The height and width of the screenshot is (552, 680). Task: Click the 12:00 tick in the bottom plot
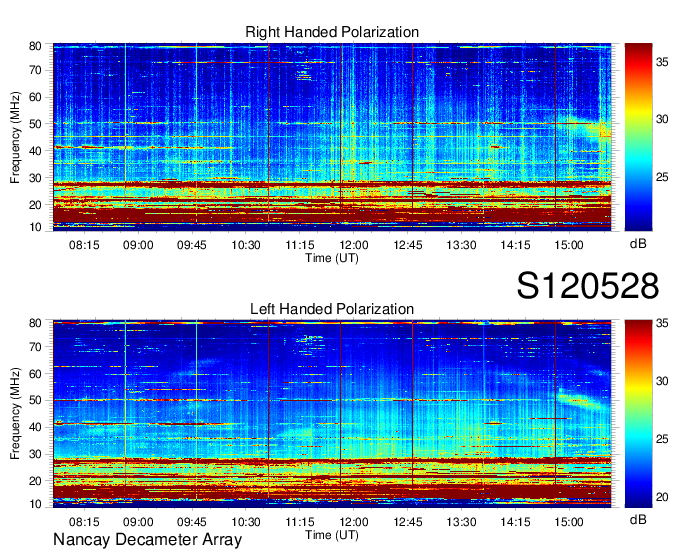[354, 522]
